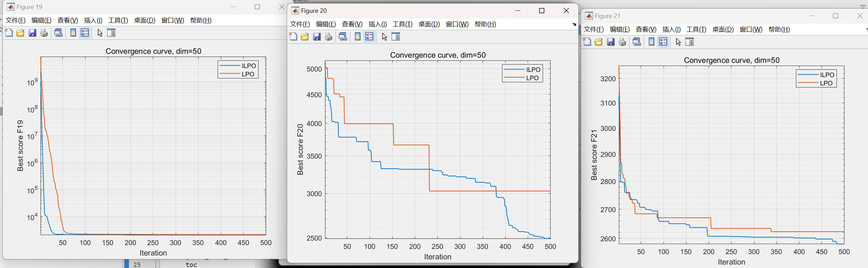Viewport: 868px width, 268px height.
Task: Open 编辑(E) menu in Figure 19
Action: click(41, 20)
